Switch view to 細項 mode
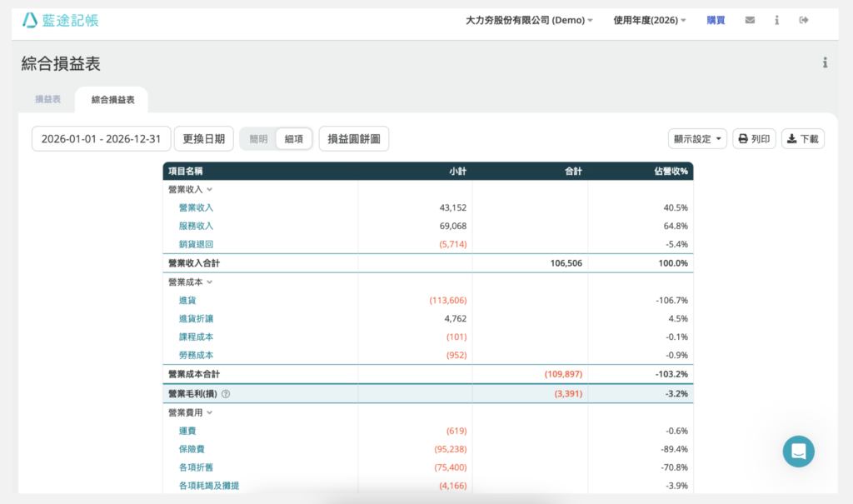 point(294,139)
